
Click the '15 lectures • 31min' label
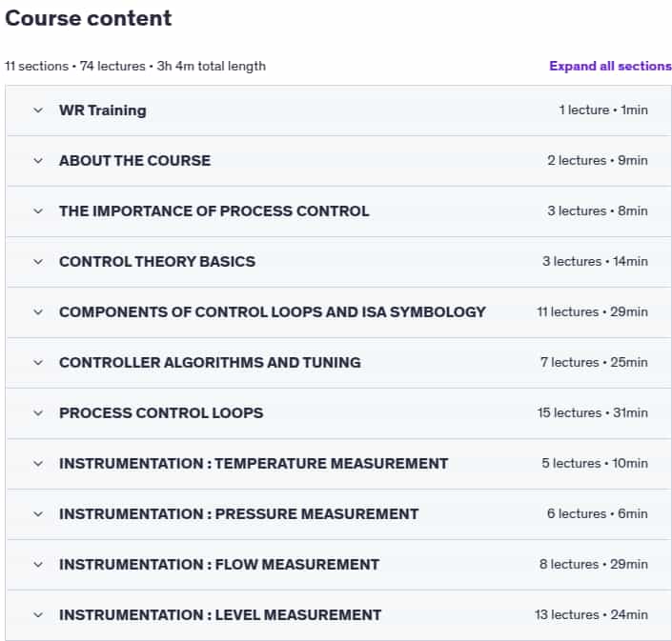[x=593, y=413]
